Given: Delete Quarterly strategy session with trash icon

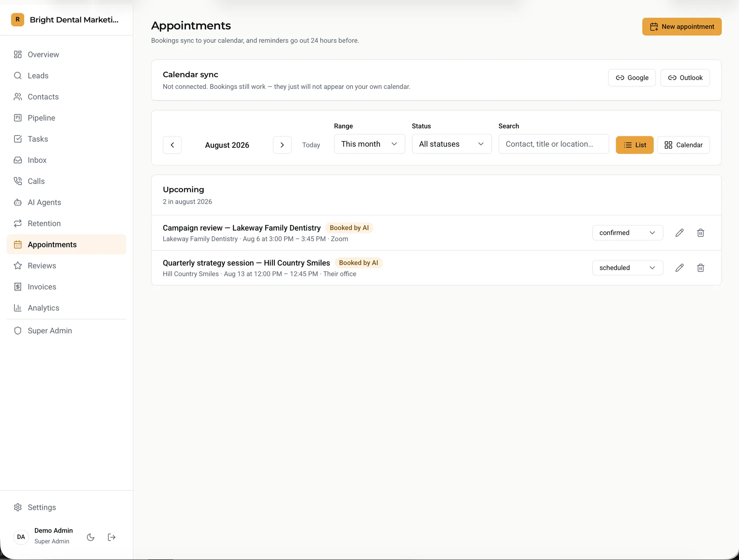Looking at the screenshot, I should tap(701, 268).
